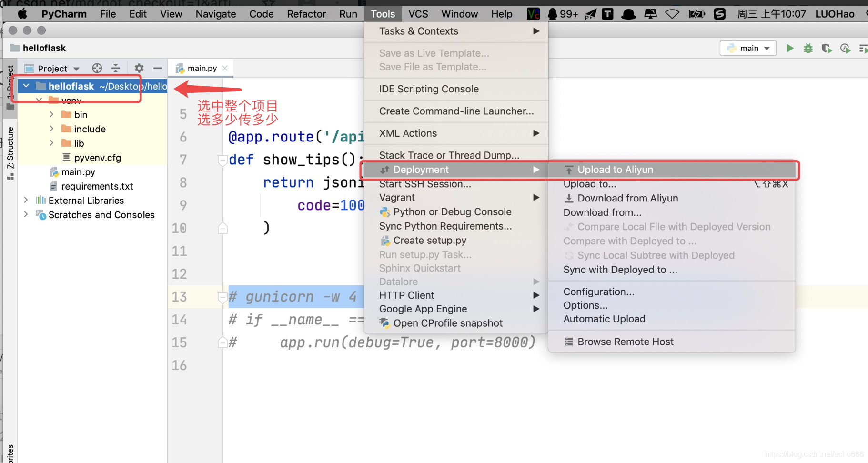The width and height of the screenshot is (868, 463).
Task: Start debugging with the bug icon
Action: pyautogui.click(x=808, y=48)
